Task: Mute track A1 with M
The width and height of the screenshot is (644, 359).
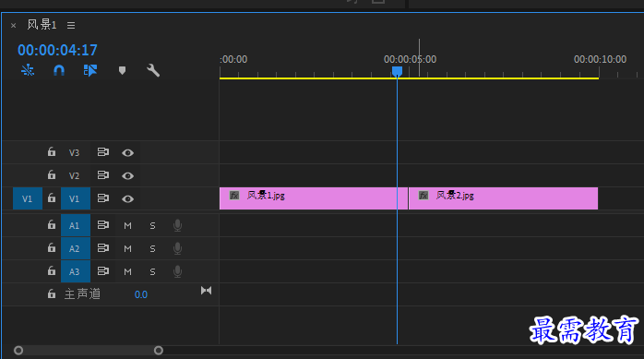Action: [127, 225]
